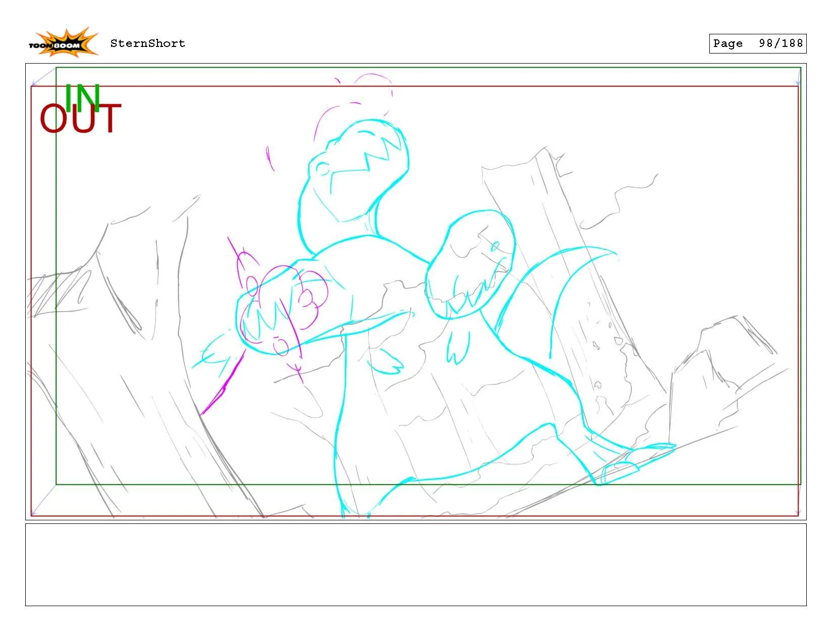
Task: Click the page number 98/188 text
Action: (x=780, y=43)
